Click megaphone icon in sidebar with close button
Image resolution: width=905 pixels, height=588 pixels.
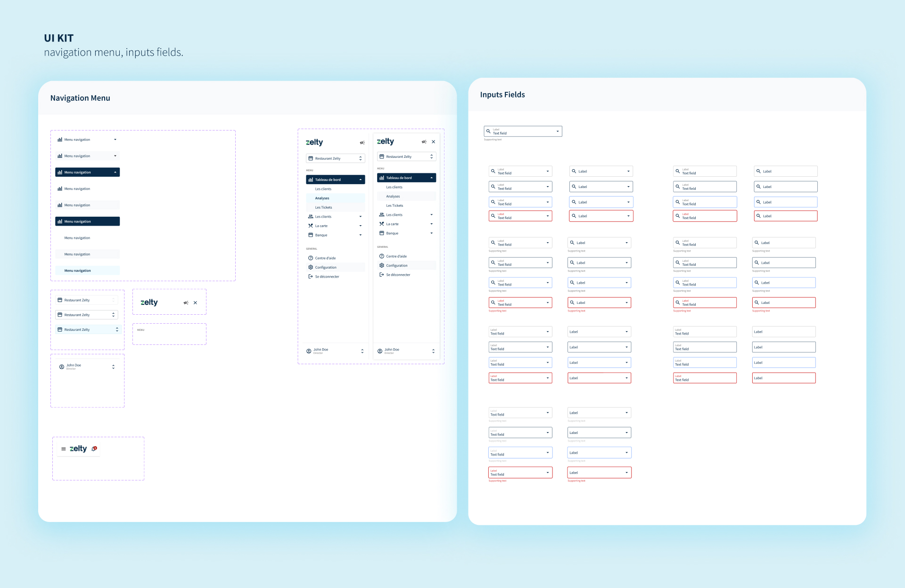(424, 142)
